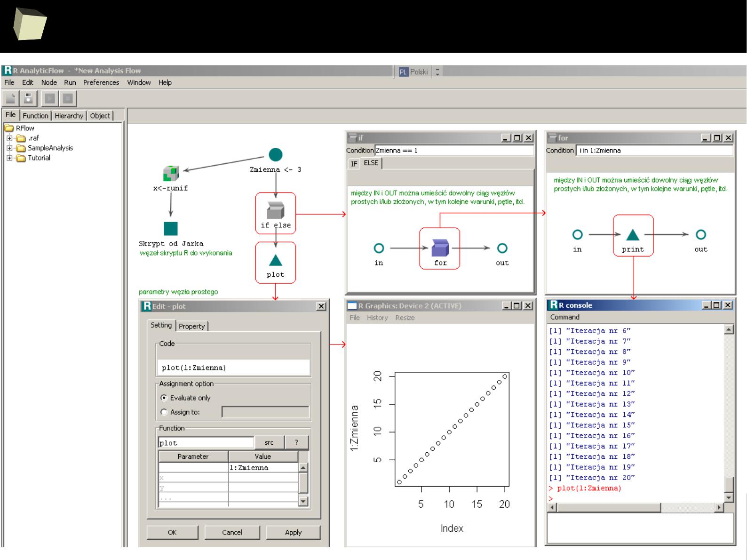Screen dimensions: 747x560
Task: Click the out circle node in the for window
Action: pyautogui.click(x=701, y=234)
